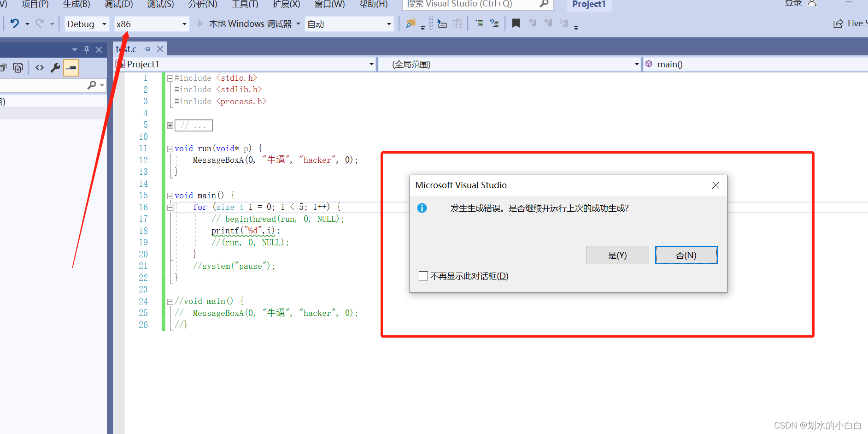The image size is (868, 434).
Task: Click the clear all bookmarks icon
Action: click(x=563, y=23)
